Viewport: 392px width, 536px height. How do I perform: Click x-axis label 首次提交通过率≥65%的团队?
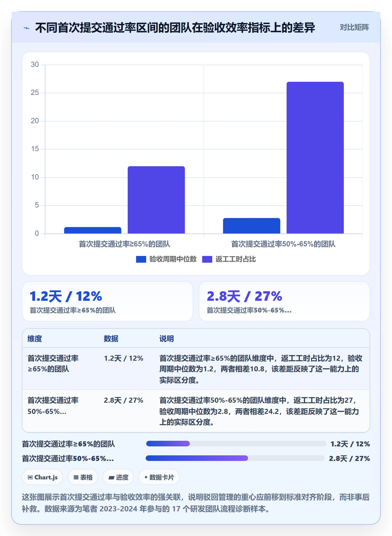(x=124, y=244)
